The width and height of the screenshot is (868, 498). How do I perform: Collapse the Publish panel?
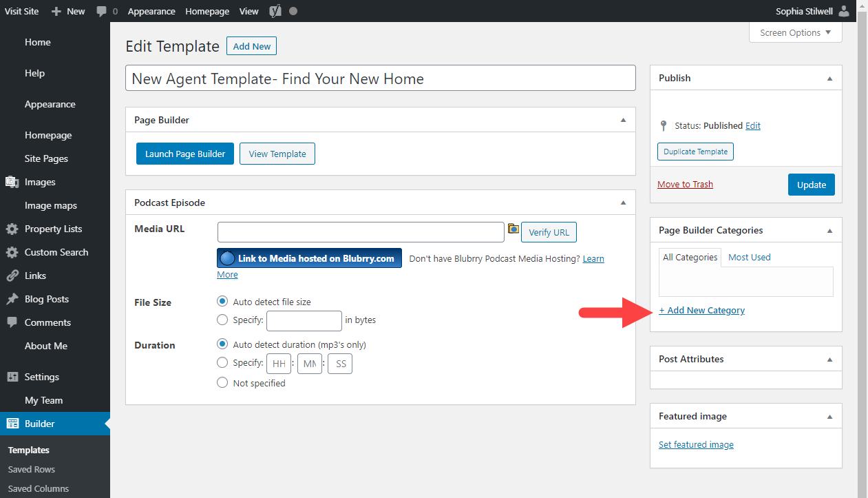click(829, 78)
